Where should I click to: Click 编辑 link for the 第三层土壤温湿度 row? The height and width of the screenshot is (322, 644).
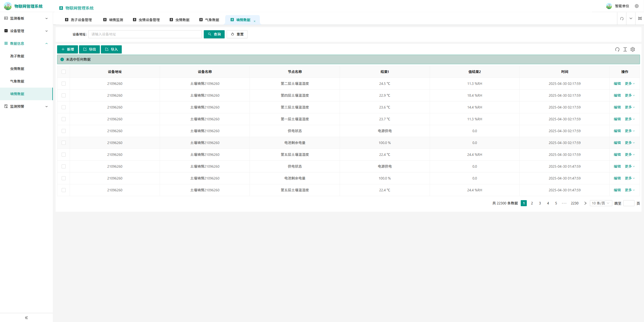617,107
